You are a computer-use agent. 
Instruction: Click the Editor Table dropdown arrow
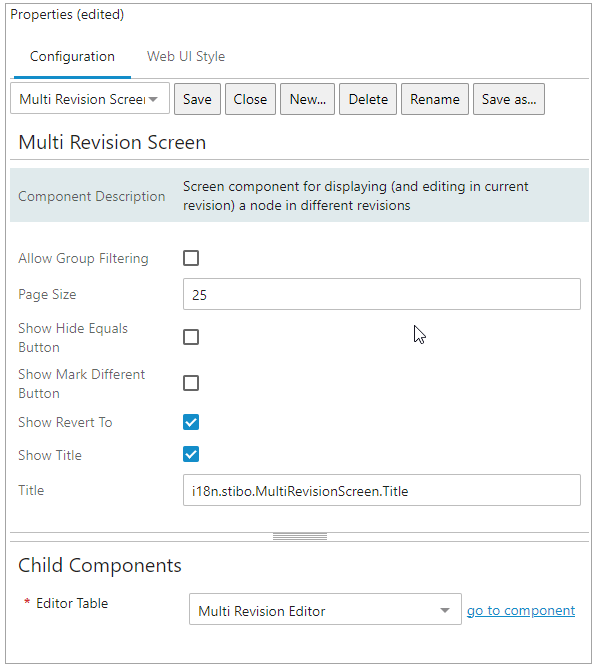click(445, 610)
